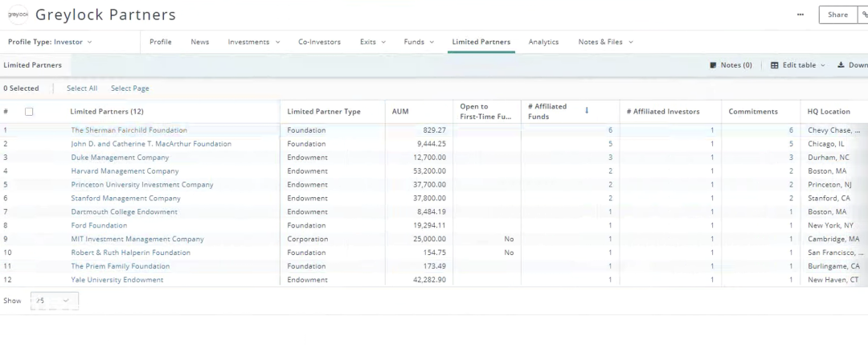Expand the Profile Type: Investor dropdown
Viewport: 868px width, 345px height.
(50, 42)
